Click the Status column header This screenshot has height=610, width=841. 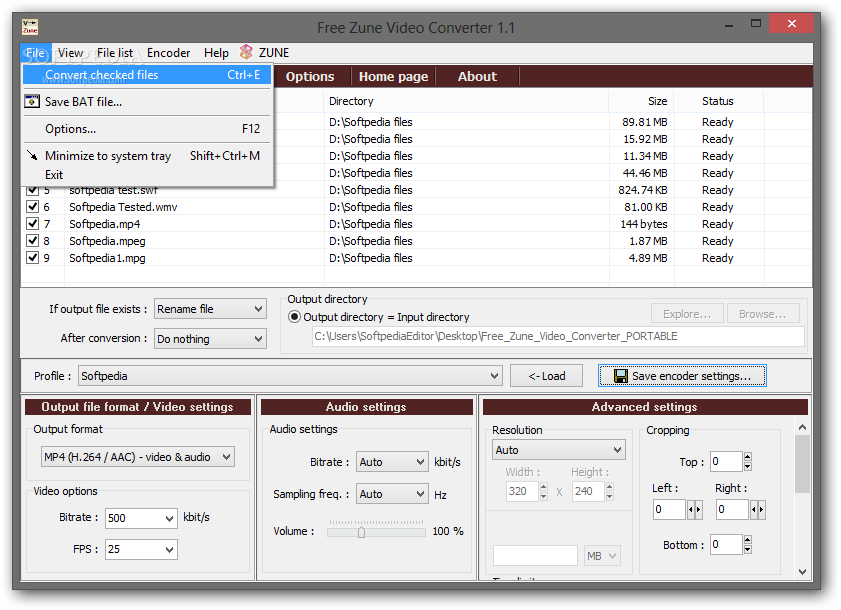[x=718, y=101]
